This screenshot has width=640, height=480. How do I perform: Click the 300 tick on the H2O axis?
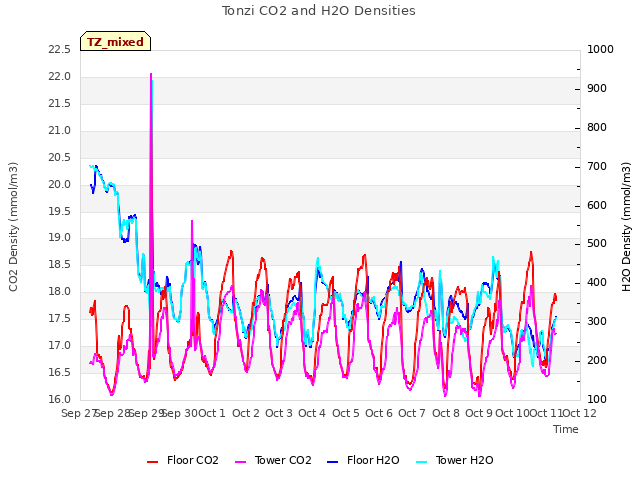597,322
